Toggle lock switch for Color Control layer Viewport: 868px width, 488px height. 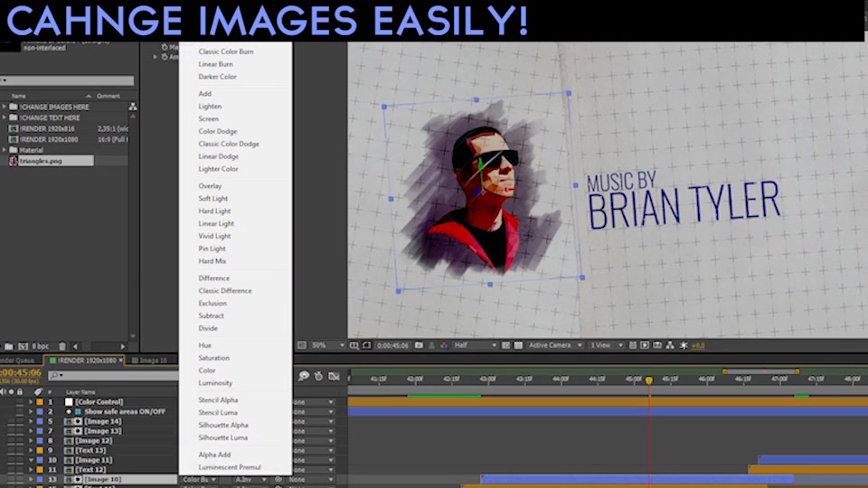(x=20, y=401)
